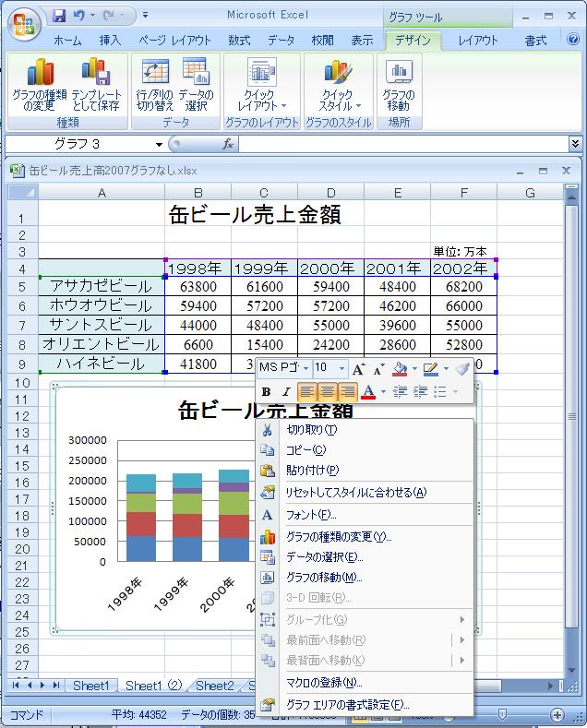Screen dimensions: 587x728
Task: Increase indent in the mini toolbar
Action: (420, 392)
